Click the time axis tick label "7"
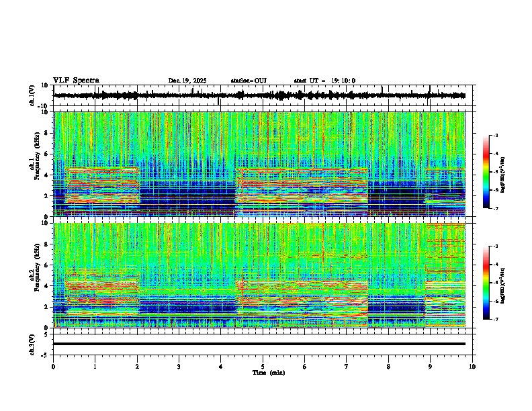The image size is (532, 411). coord(347,367)
